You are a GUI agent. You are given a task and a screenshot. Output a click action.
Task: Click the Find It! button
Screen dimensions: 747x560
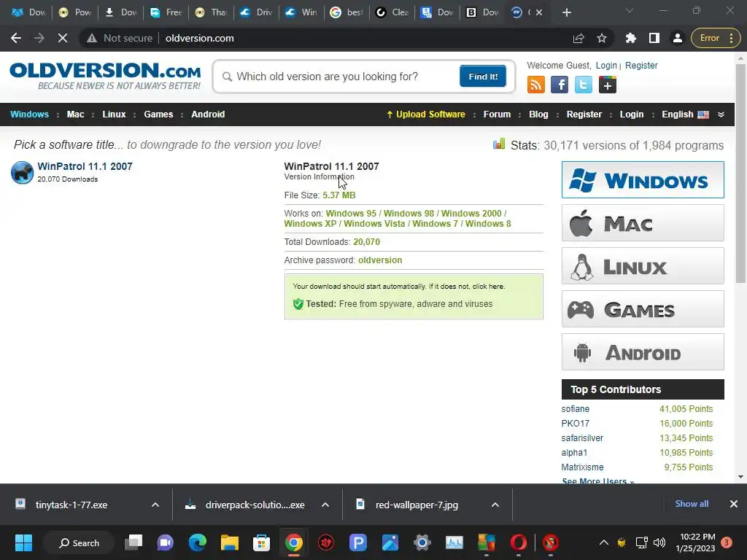coord(483,76)
